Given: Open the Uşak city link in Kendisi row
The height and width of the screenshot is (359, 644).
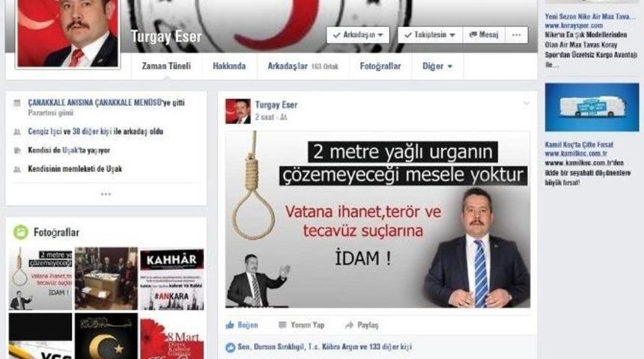Looking at the screenshot, I should coord(70,150).
